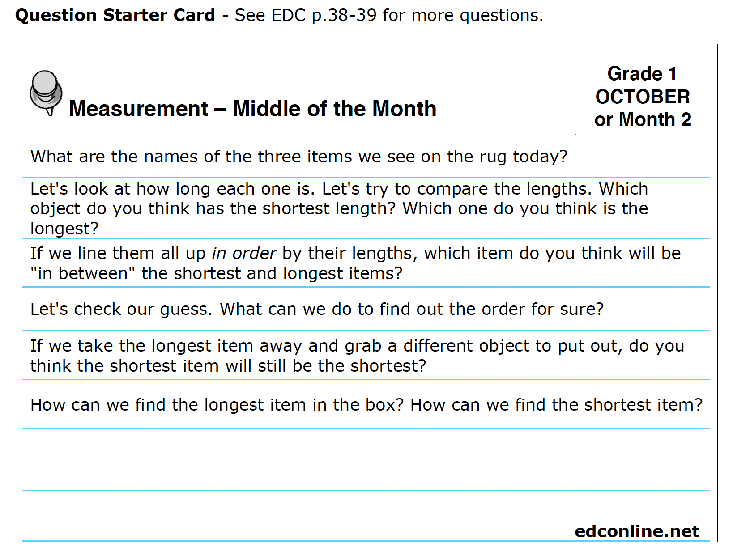Click the Grade 1 label

tap(642, 74)
